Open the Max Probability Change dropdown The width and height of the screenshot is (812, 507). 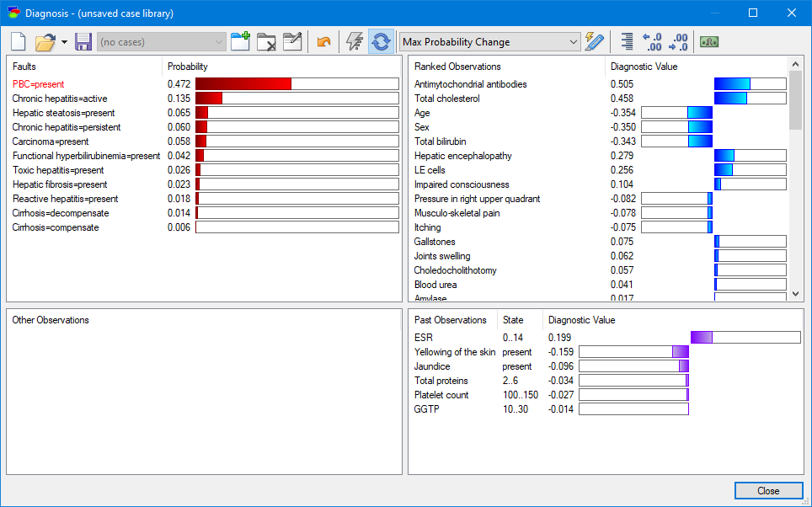pyautogui.click(x=489, y=42)
